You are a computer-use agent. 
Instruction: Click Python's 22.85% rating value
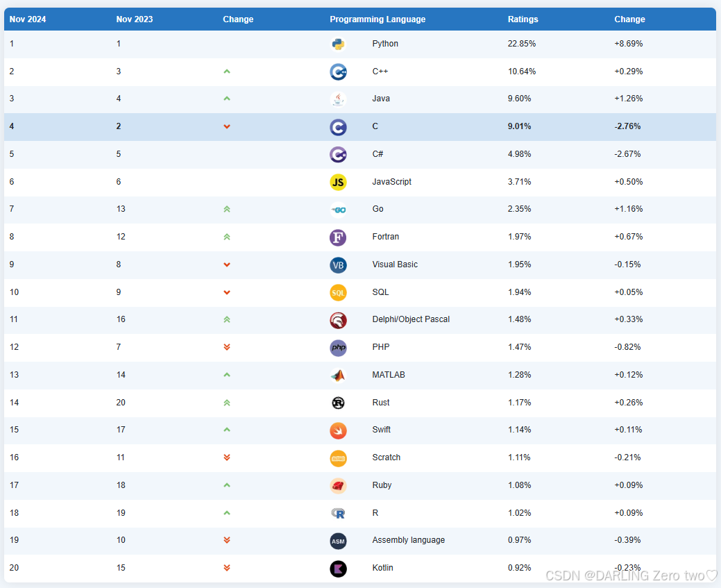(x=522, y=44)
